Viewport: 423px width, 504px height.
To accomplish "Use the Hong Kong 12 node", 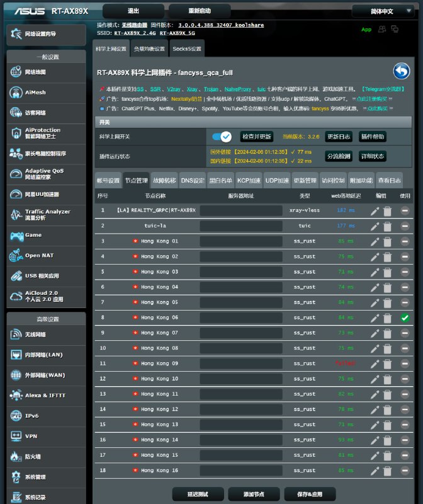I will 405,409.
